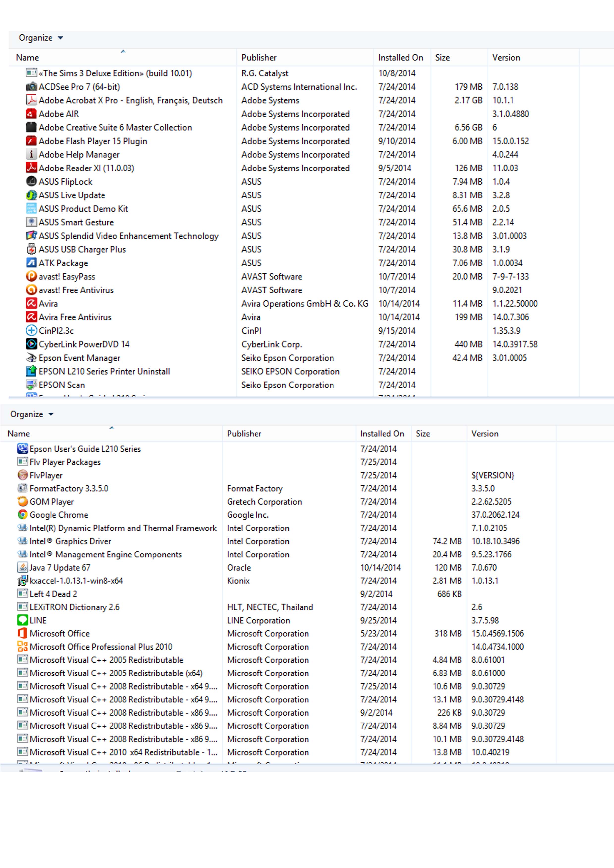Click the Microsoft Office orange icon
Image resolution: width=614 pixels, height=868 pixels.
23,634
